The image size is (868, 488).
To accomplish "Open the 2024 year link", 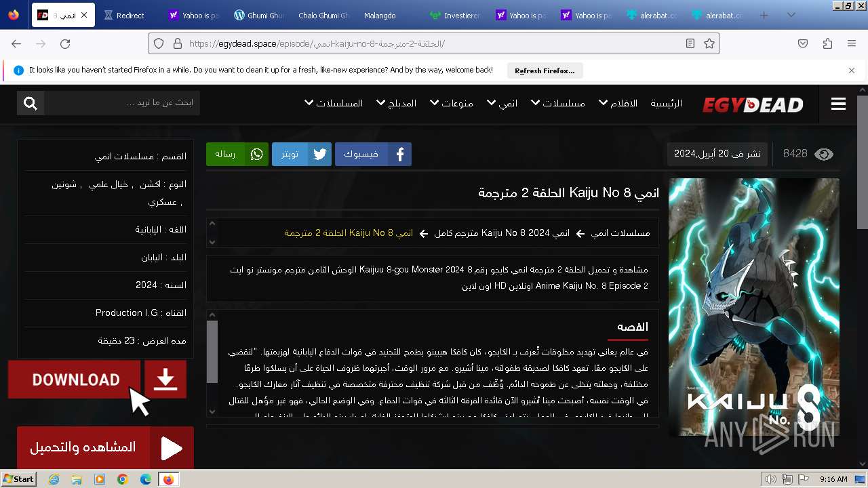I will (146, 285).
